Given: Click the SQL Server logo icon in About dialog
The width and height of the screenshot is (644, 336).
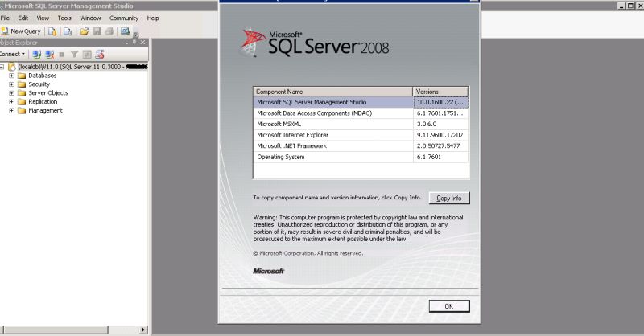Looking at the screenshot, I should tap(253, 43).
